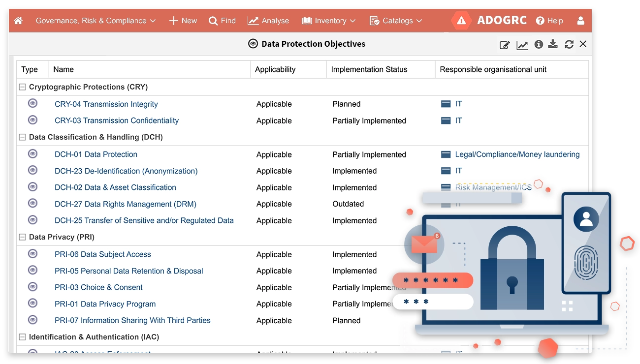Click eye icon for CRY-03 Transmission Confidentiality
Screen dimensions: 640x364
coord(32,120)
